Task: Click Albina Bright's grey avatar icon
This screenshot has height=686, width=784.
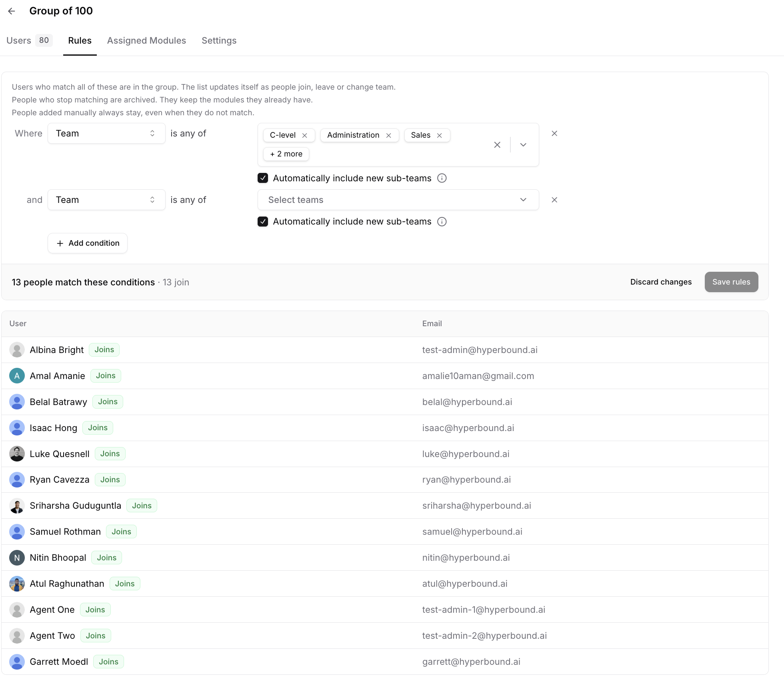Action: tap(17, 350)
